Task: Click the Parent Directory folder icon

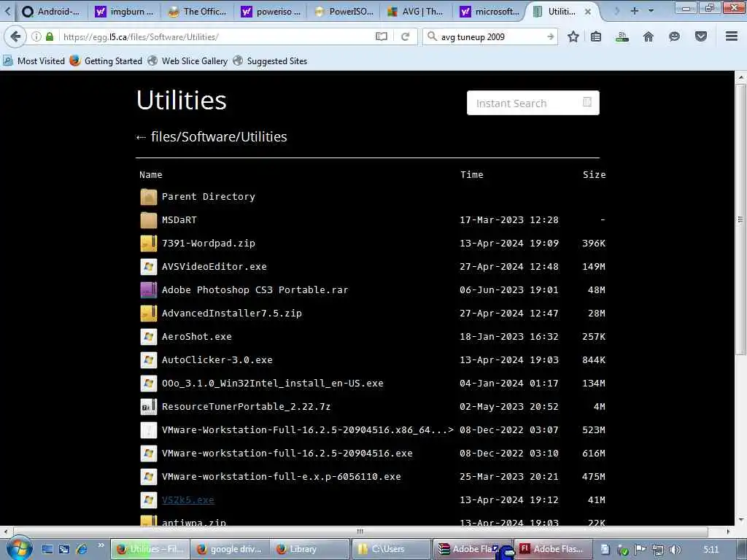Action: pos(149,197)
